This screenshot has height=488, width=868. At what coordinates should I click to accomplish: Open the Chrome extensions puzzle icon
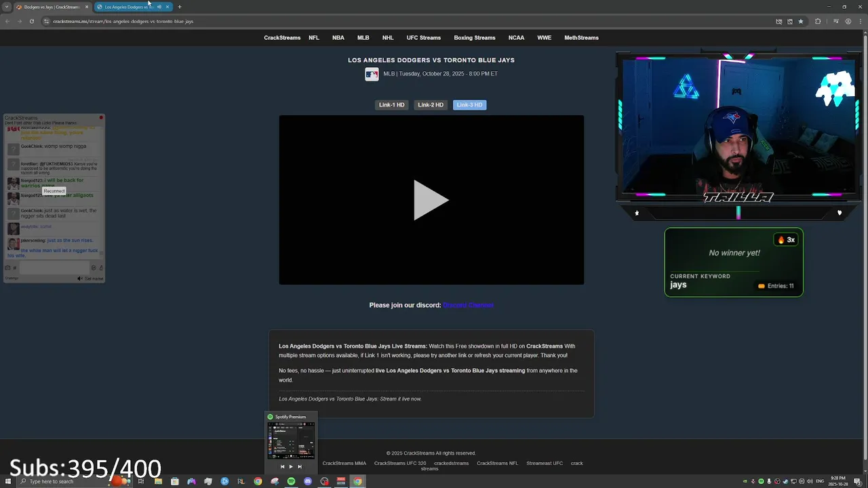[x=818, y=21]
